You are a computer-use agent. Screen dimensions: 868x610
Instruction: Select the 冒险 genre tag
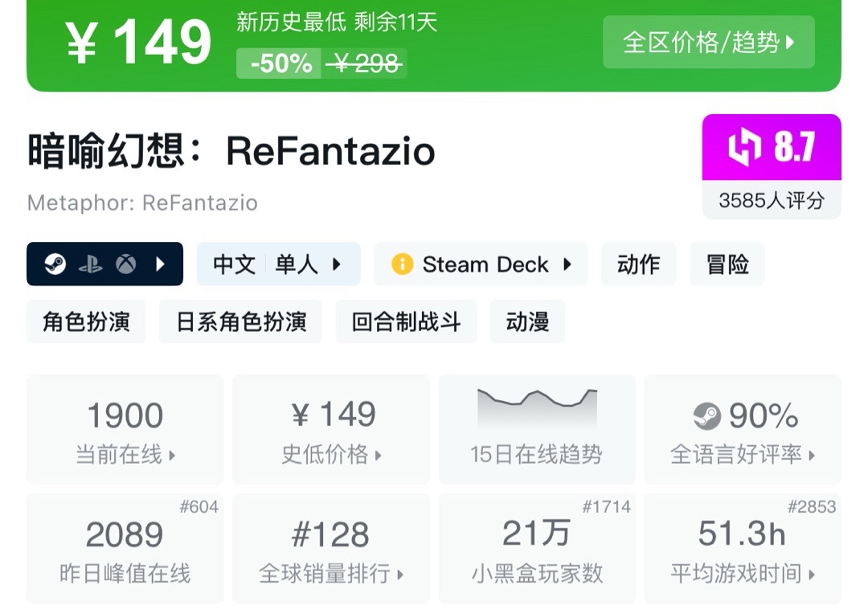pos(727,264)
